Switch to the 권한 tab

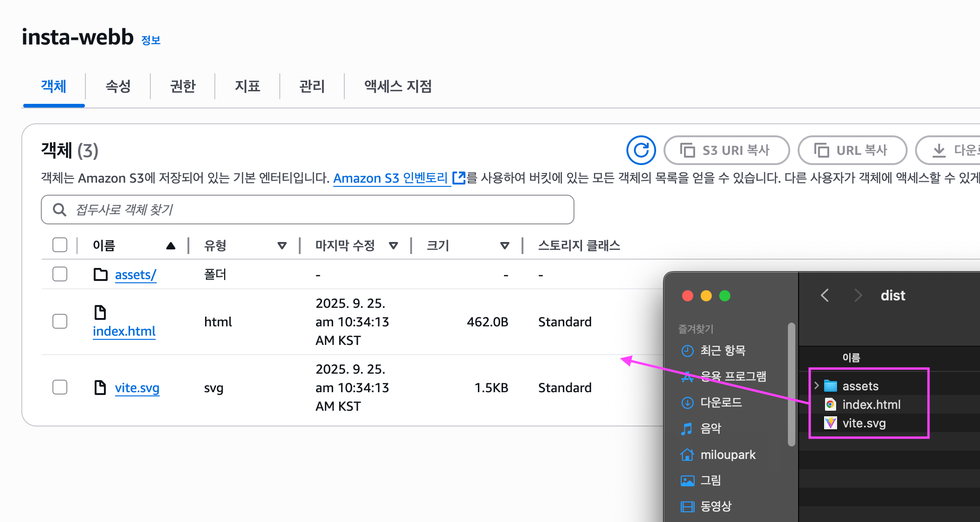point(182,86)
